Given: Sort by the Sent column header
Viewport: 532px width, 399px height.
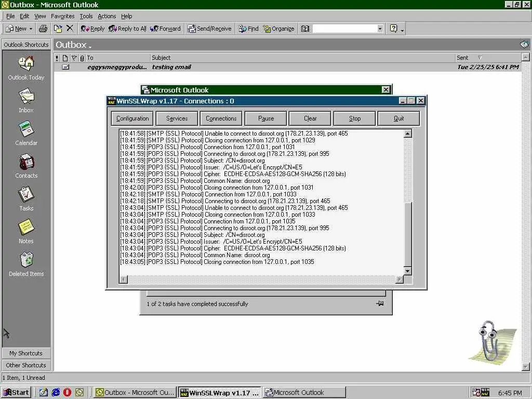Looking at the screenshot, I should tap(487, 58).
